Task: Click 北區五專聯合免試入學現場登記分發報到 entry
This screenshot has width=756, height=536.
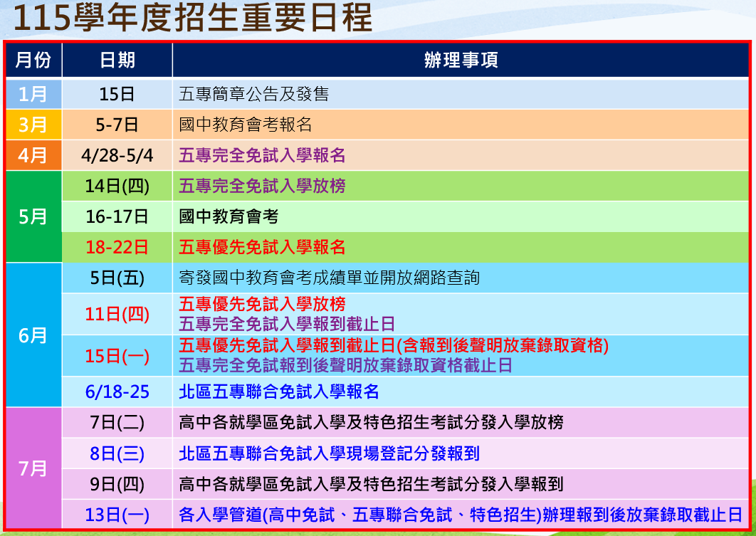Action: click(x=329, y=453)
